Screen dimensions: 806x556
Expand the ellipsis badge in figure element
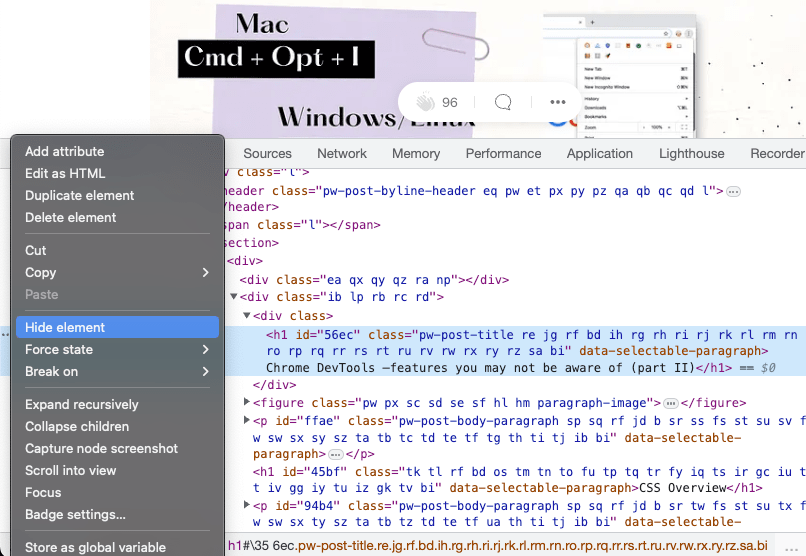[670, 403]
